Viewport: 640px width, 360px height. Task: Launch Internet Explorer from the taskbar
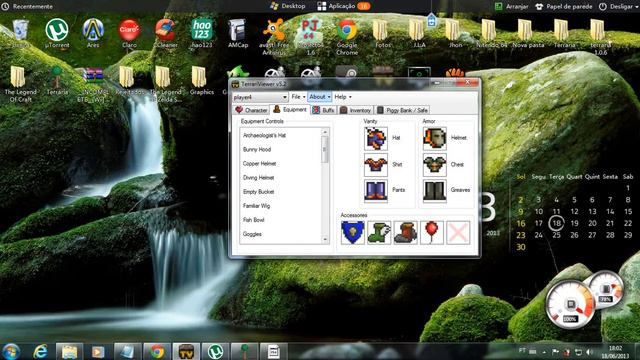[40, 351]
